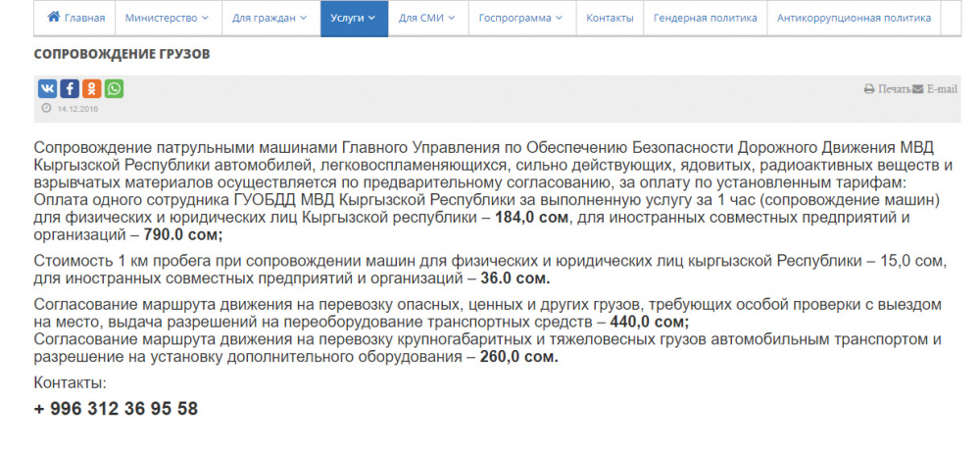
Task: Share the page on Odnoklassniki
Action: point(92,89)
